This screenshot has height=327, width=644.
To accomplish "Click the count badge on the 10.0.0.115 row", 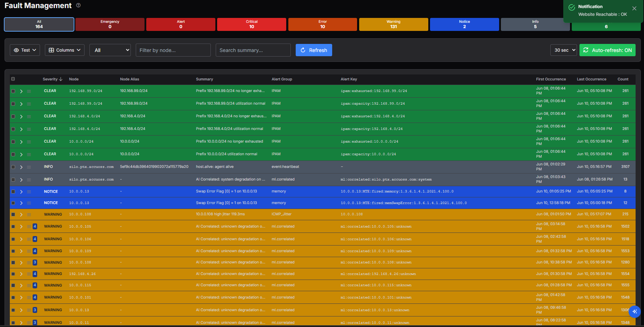I will pyautogui.click(x=35, y=285).
